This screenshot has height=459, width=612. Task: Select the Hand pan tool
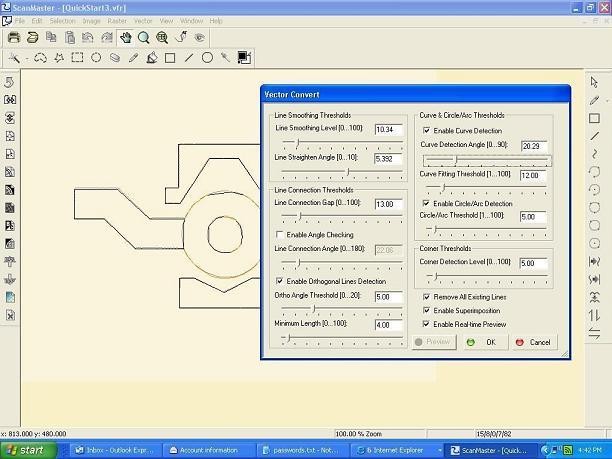point(125,37)
